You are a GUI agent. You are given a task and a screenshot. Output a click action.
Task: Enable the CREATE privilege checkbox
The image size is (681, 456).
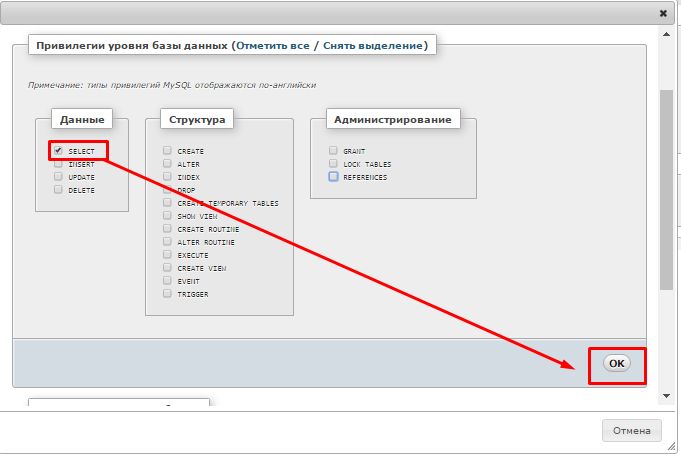tap(167, 151)
